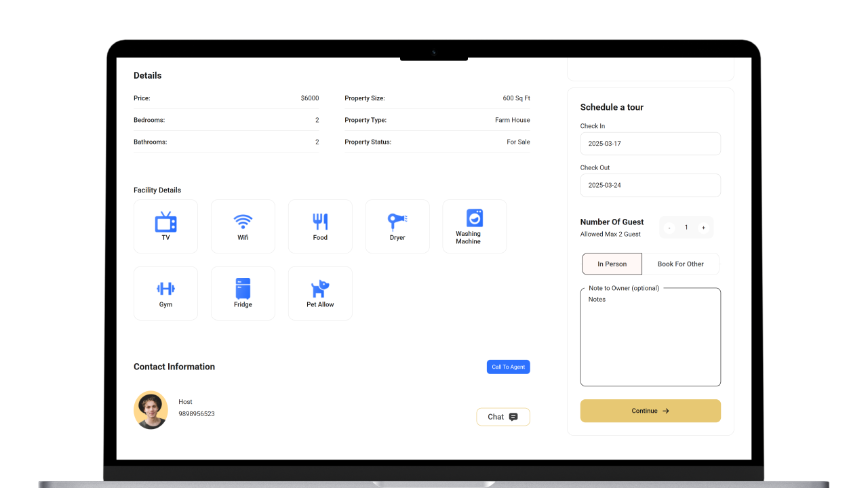This screenshot has height=488, width=868.
Task: Click the Details section heading
Action: click(x=148, y=75)
